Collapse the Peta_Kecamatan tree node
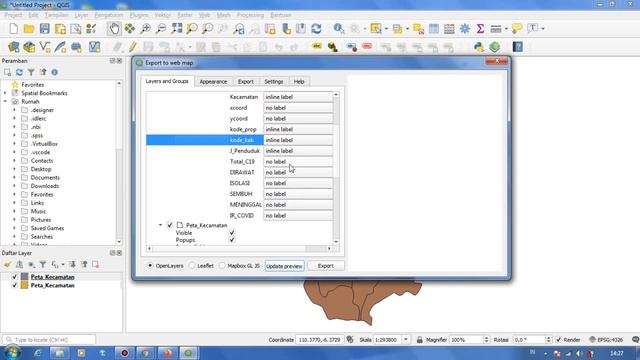 (x=160, y=225)
